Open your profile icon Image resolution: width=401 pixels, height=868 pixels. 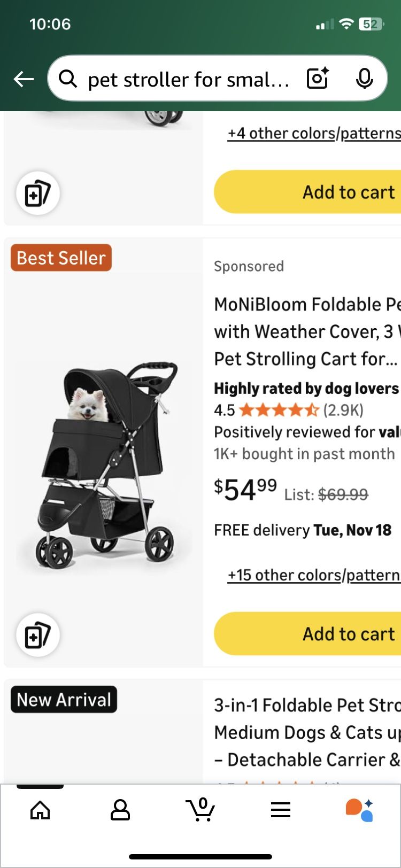click(x=120, y=810)
